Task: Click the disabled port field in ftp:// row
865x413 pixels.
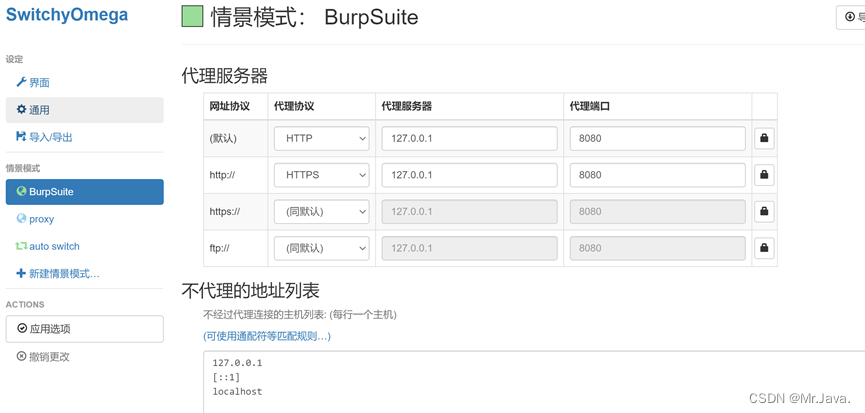Action: [658, 248]
